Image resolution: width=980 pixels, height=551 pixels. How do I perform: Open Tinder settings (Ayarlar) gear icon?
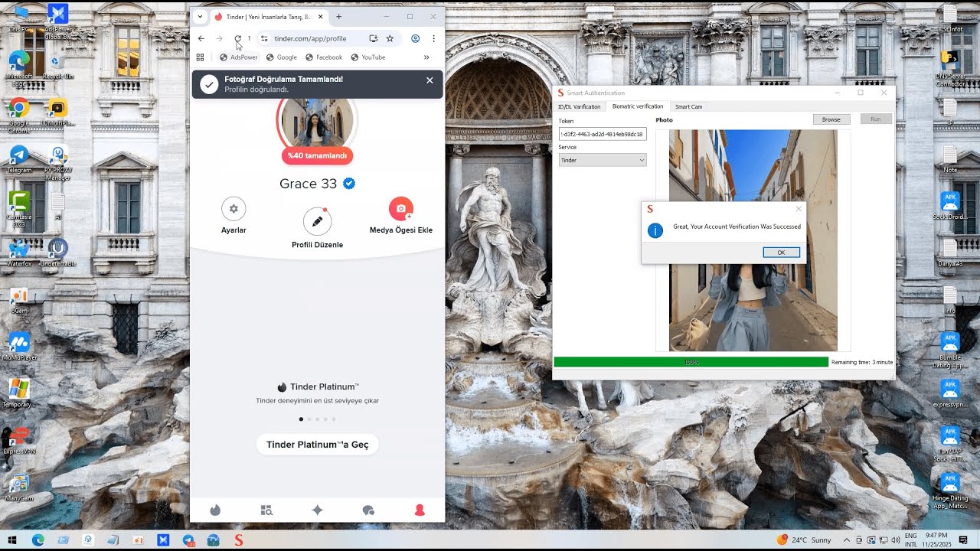(234, 209)
